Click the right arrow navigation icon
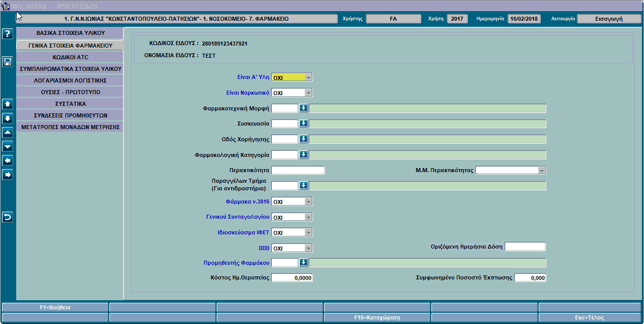644x324 pixels. pos(8,175)
